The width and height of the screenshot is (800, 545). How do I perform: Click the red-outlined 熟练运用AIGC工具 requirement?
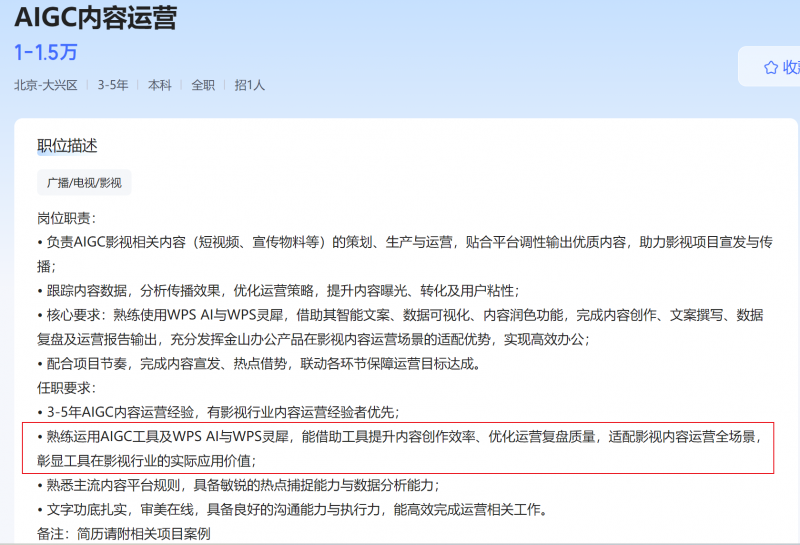[400, 448]
